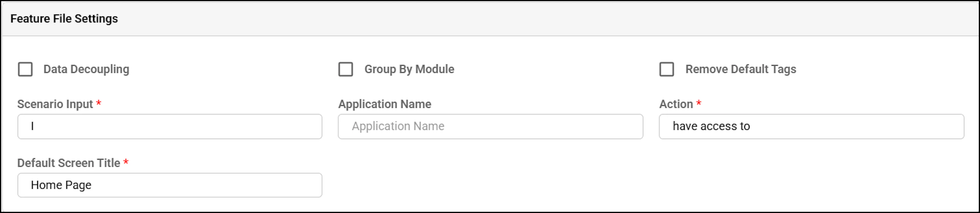
Task: Click the red asterisk beside Action label
Action: (699, 103)
